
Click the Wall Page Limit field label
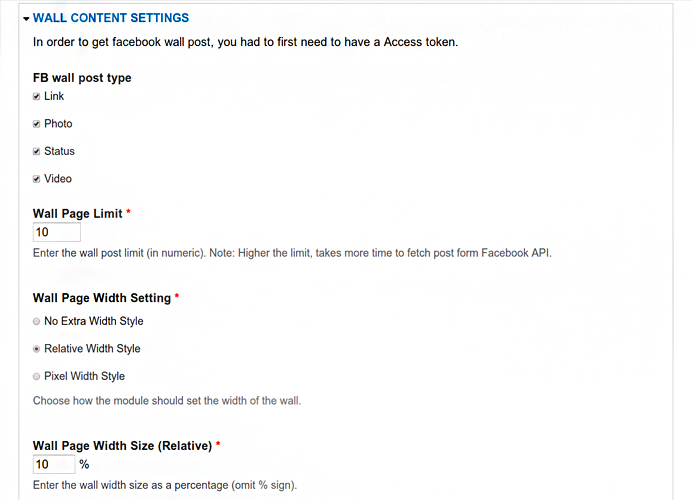77,214
